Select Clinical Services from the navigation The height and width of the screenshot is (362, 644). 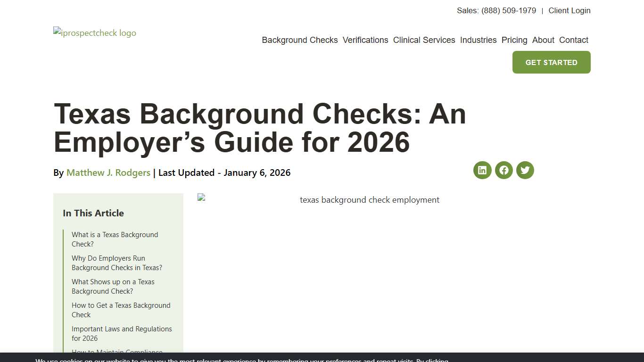tap(424, 40)
